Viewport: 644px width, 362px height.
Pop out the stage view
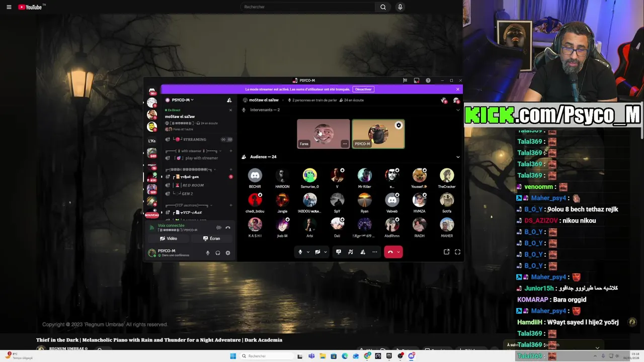(446, 252)
